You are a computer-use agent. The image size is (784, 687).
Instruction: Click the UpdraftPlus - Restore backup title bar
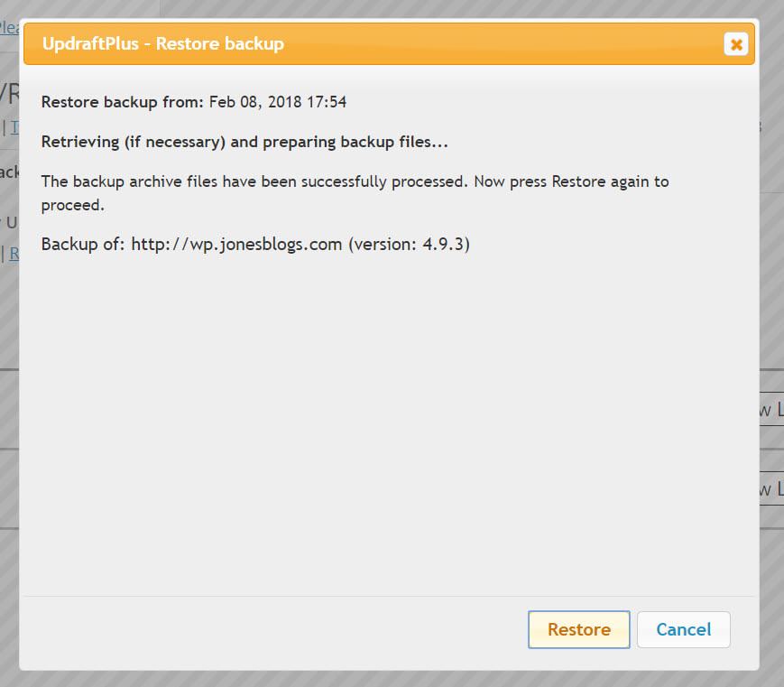(389, 43)
